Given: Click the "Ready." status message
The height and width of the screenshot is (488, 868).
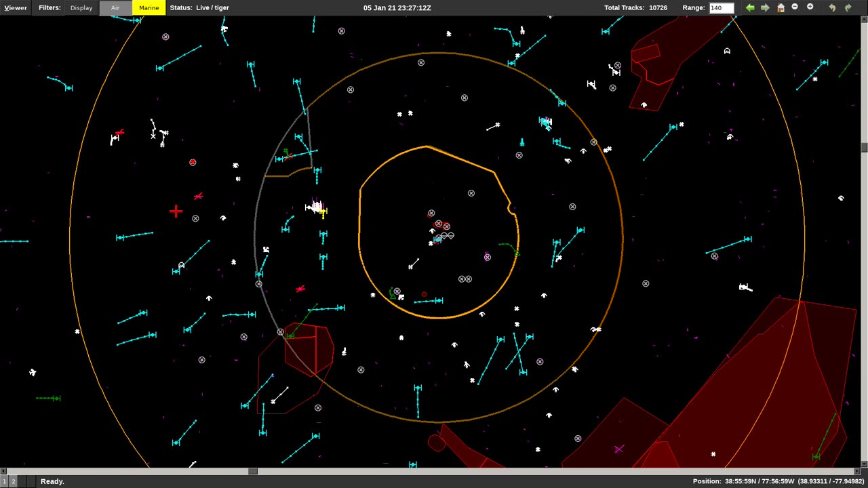Looking at the screenshot, I should [52, 481].
